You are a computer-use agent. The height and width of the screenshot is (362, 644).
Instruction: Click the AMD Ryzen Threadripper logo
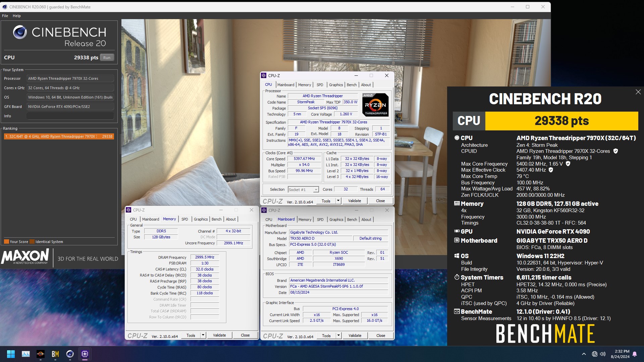point(375,105)
